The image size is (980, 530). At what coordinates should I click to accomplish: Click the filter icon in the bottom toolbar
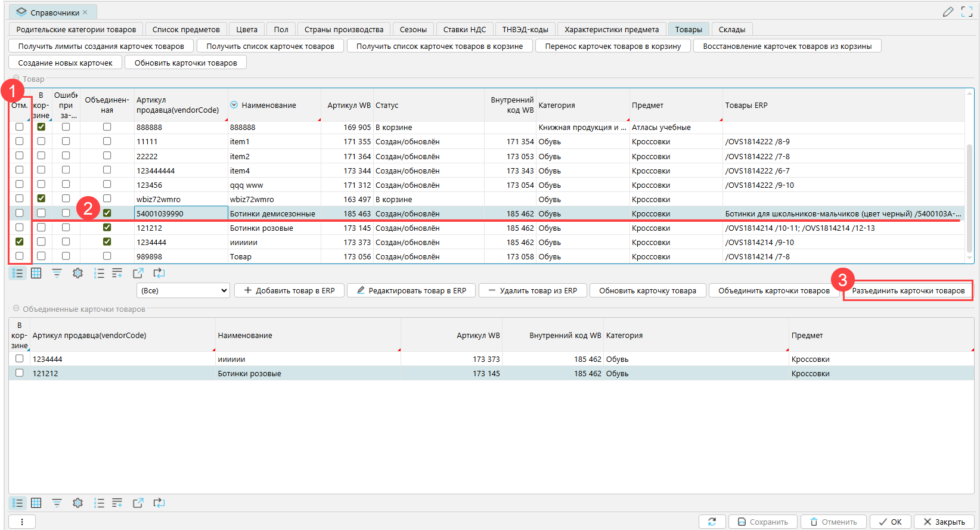coord(57,503)
